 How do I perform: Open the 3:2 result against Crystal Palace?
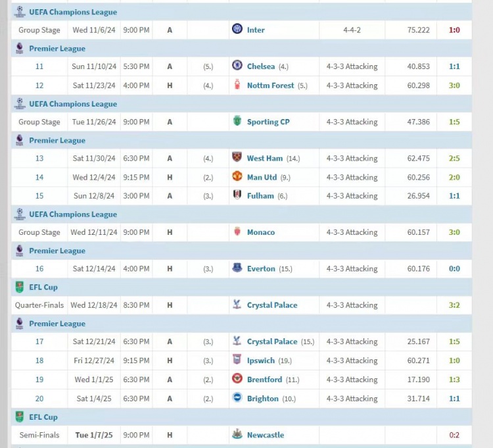point(454,305)
